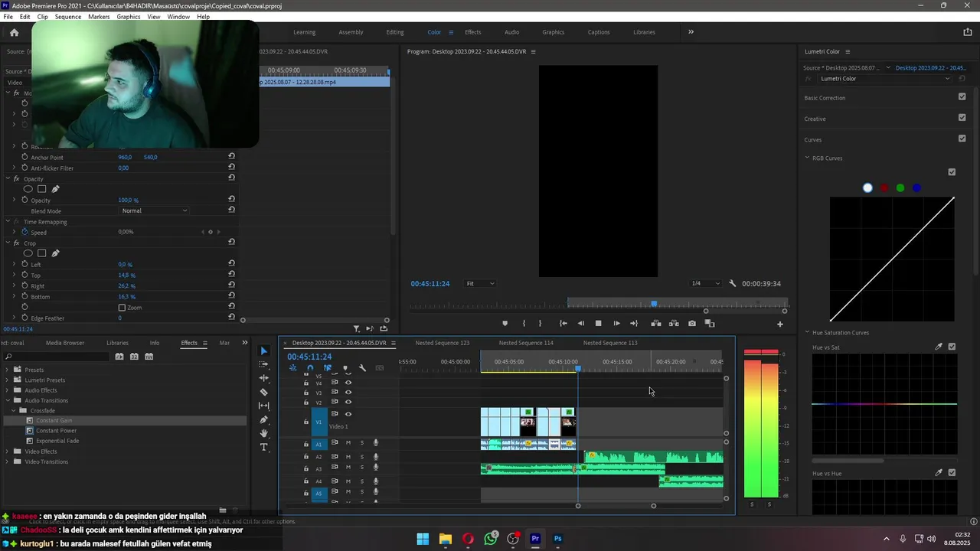Select the Type tool

(x=264, y=447)
